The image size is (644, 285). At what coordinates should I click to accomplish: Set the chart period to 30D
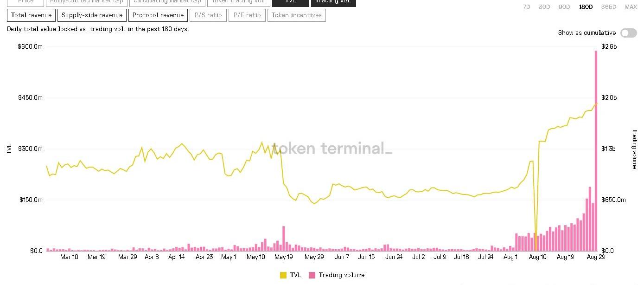click(x=544, y=7)
